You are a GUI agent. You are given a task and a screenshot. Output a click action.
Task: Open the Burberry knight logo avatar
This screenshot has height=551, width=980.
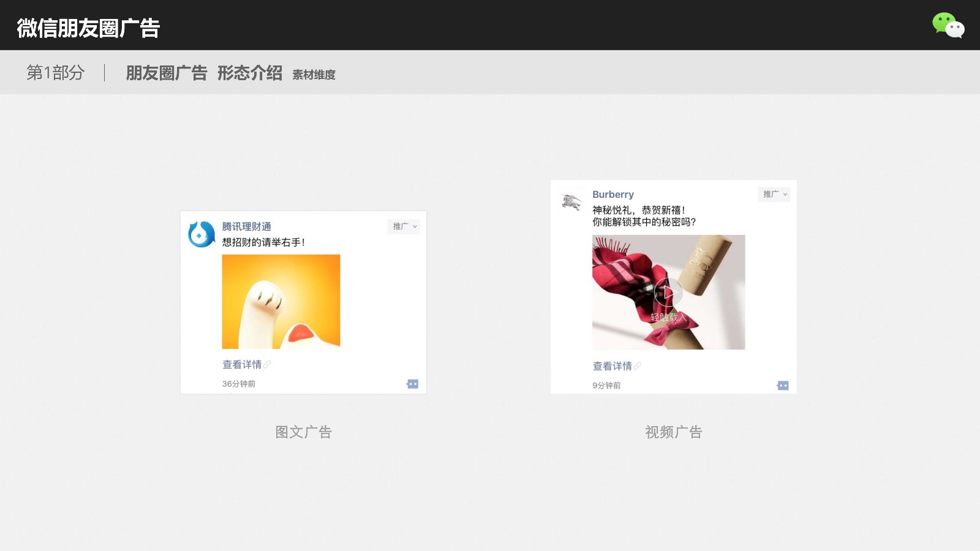tap(571, 202)
